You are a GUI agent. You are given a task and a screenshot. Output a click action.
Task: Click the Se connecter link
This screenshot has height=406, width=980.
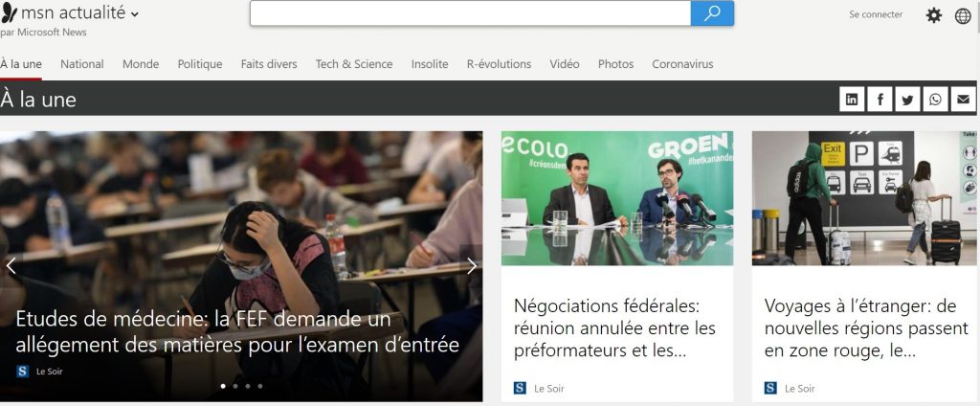pos(876,14)
